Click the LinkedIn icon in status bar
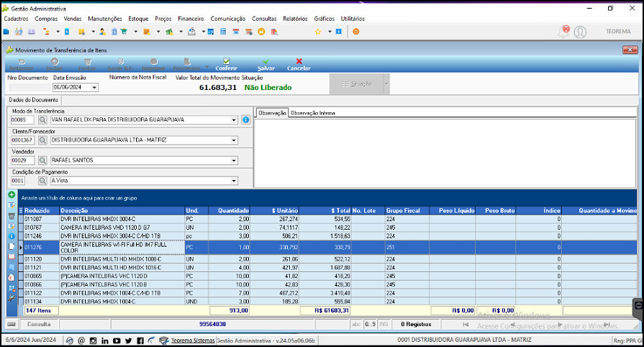 click(105, 341)
